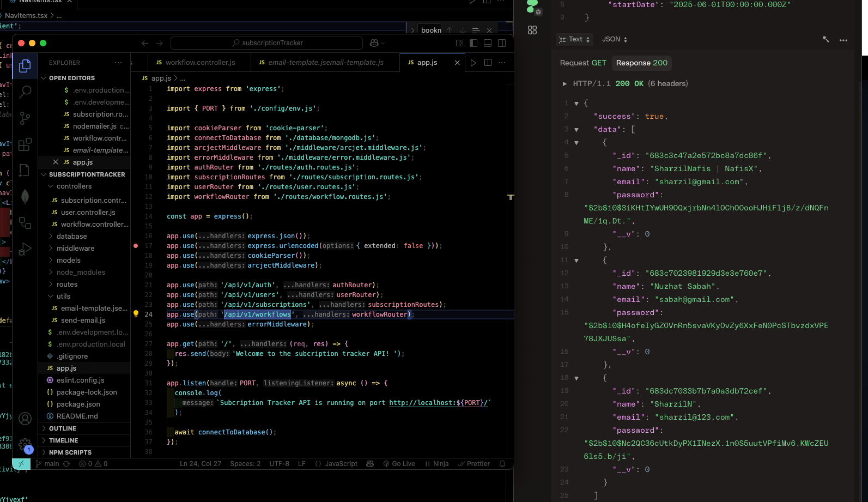Open the Manage gear settings menu
Image resolution: width=868 pixels, height=502 pixels.
25,445
